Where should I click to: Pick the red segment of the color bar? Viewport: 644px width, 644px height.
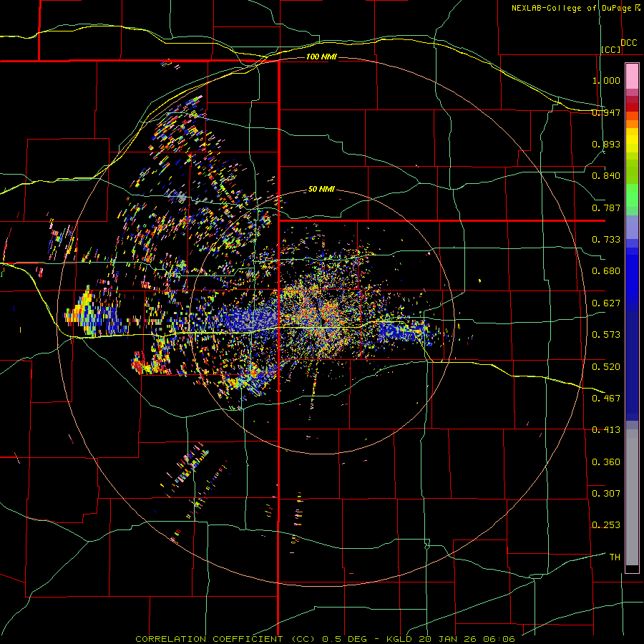(632, 107)
